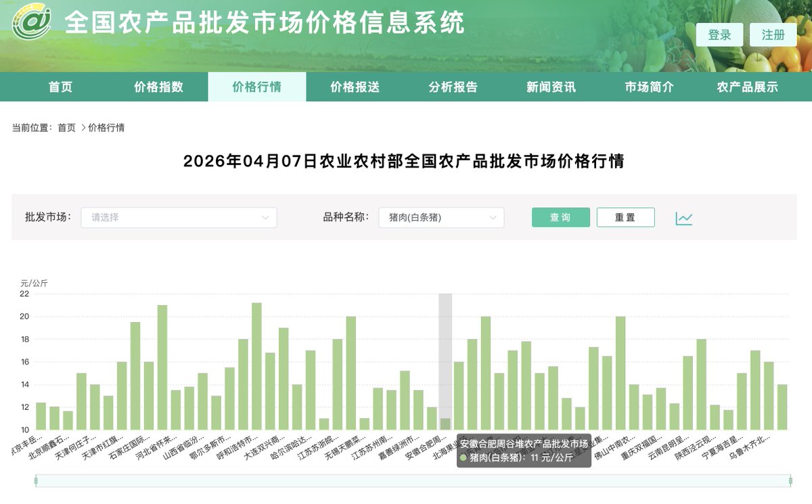Collapse the 请选择 selection list arrow
Screen dimensions: 812x504
click(x=265, y=217)
